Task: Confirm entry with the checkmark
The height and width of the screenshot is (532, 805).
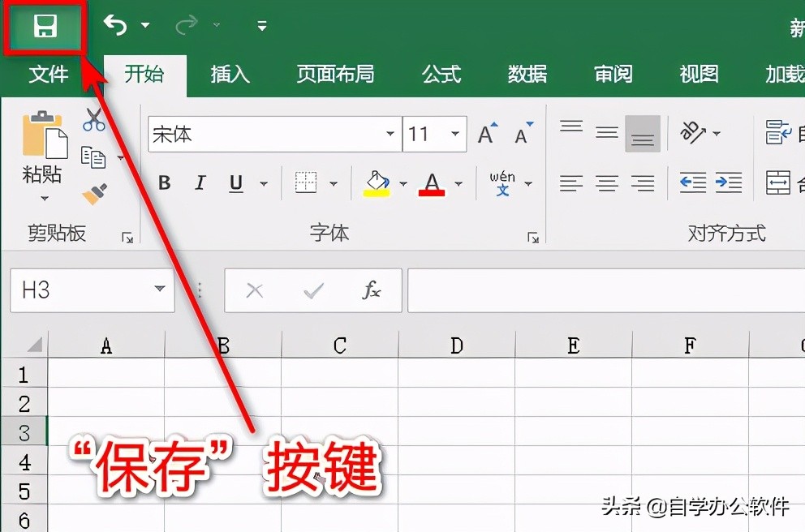Action: (313, 291)
